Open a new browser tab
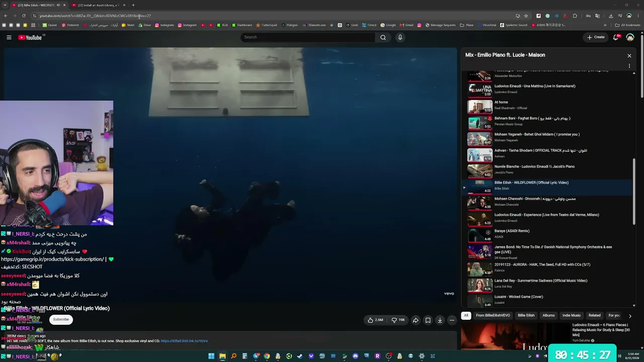Viewport: 644px width, 362px height. (x=133, y=5)
